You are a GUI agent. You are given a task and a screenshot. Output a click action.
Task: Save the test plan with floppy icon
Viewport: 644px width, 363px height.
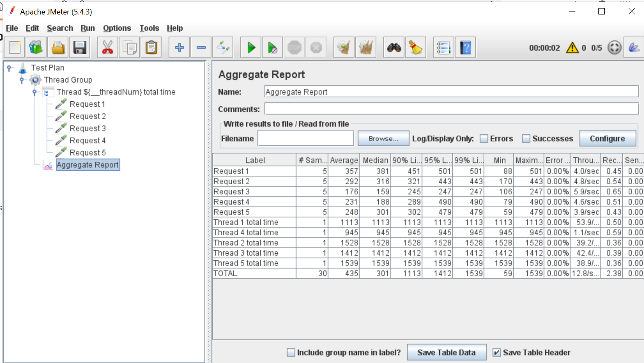[80, 47]
